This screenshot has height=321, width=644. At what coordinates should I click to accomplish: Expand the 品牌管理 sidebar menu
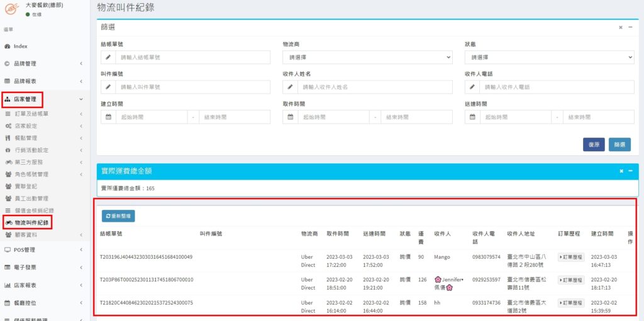tap(43, 63)
